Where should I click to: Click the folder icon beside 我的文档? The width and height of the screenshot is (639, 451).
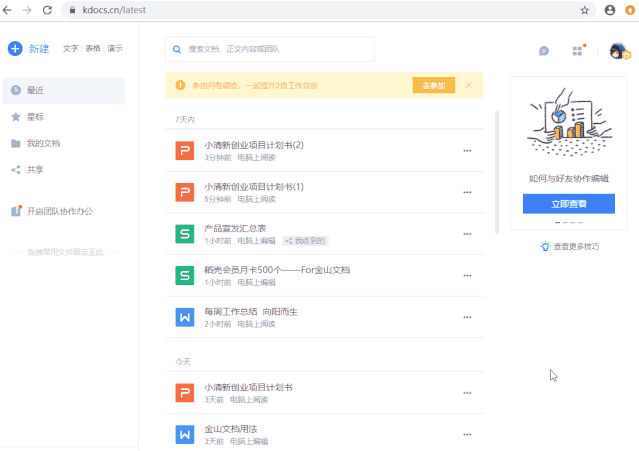point(16,143)
